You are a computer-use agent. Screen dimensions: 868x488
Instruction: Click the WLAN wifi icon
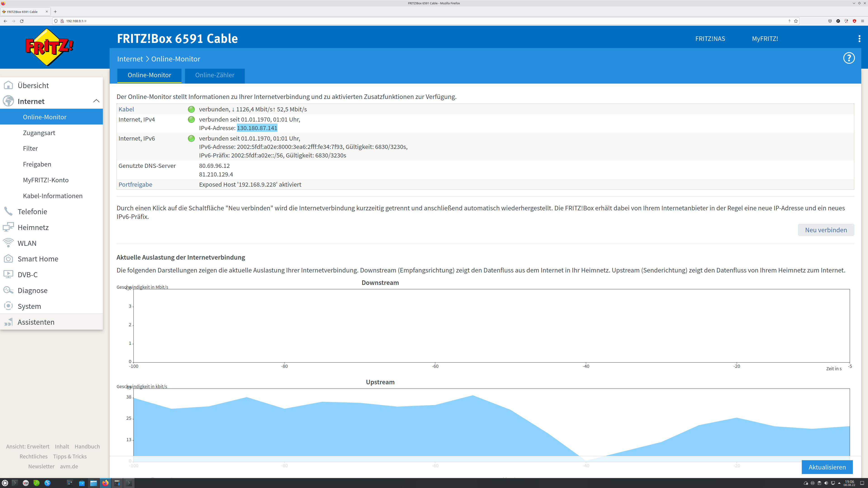coord(8,243)
